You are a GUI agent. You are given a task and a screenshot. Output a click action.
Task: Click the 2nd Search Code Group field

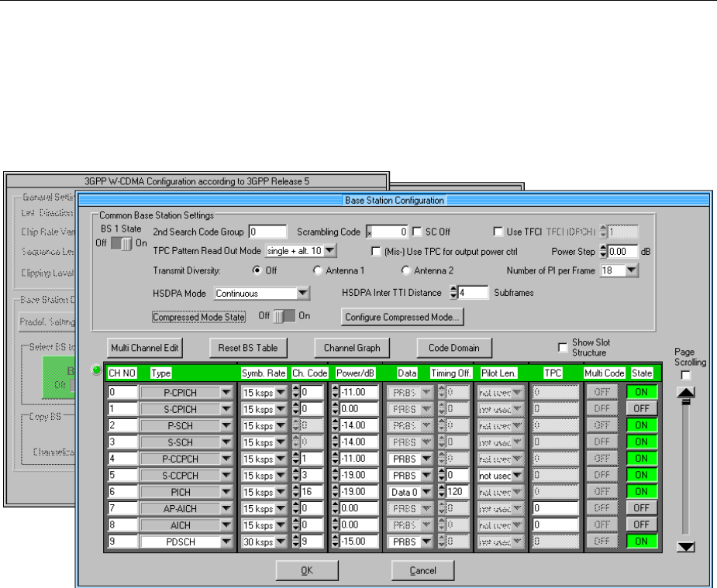(x=266, y=231)
